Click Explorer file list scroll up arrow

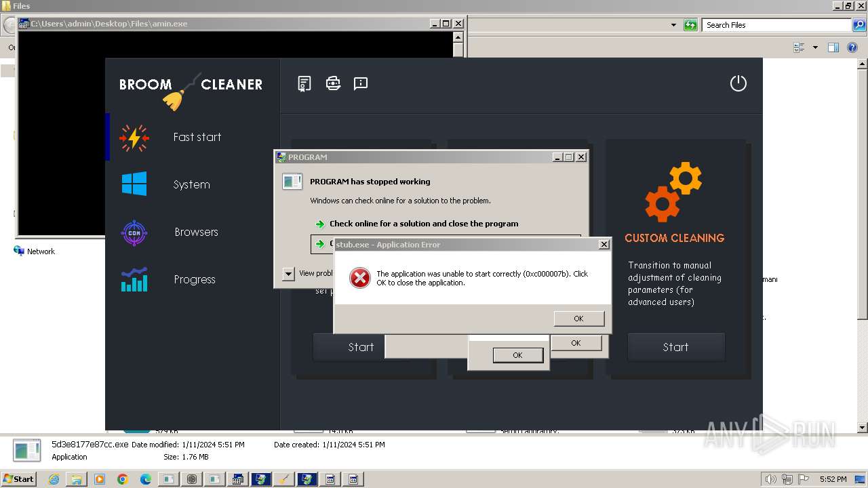pos(863,64)
